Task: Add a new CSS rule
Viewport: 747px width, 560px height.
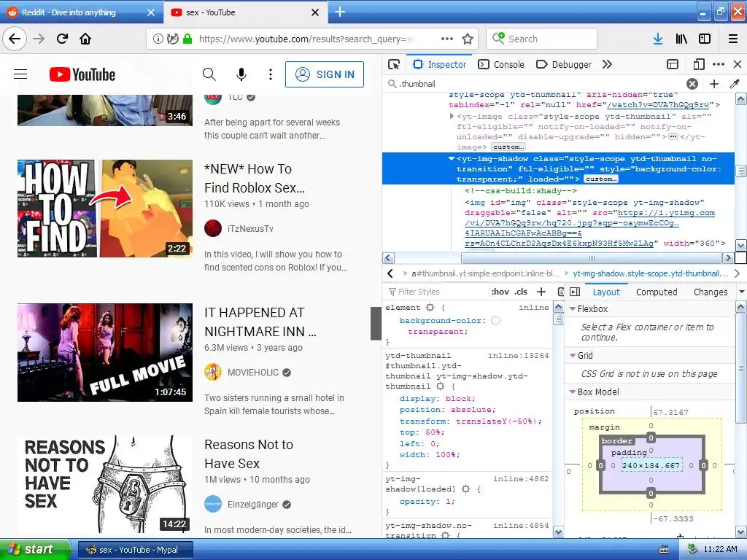Action: pyautogui.click(x=541, y=292)
